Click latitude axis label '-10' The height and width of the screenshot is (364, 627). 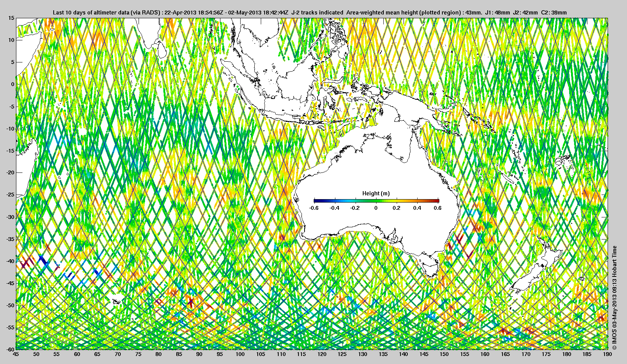pyautogui.click(x=11, y=128)
